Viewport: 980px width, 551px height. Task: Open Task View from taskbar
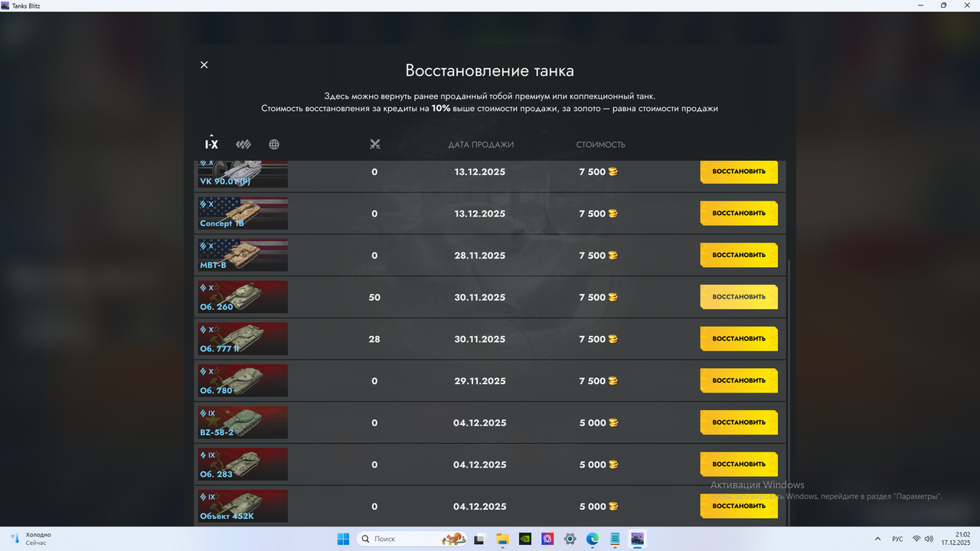[479, 539]
